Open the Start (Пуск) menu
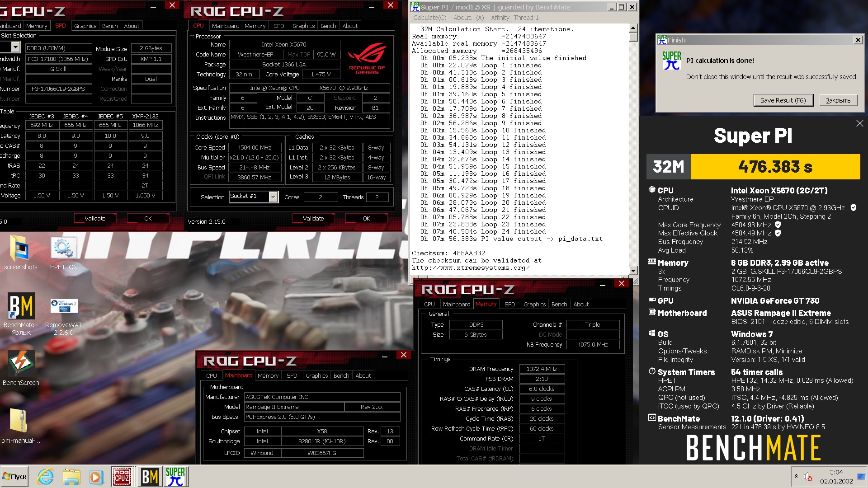Screen dimensions: 868x488 tap(14, 477)
